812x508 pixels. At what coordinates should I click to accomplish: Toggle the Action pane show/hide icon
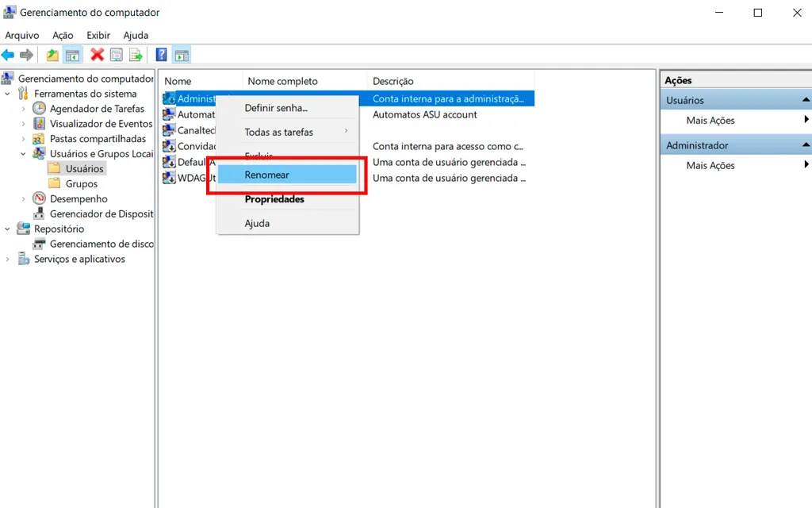(182, 55)
